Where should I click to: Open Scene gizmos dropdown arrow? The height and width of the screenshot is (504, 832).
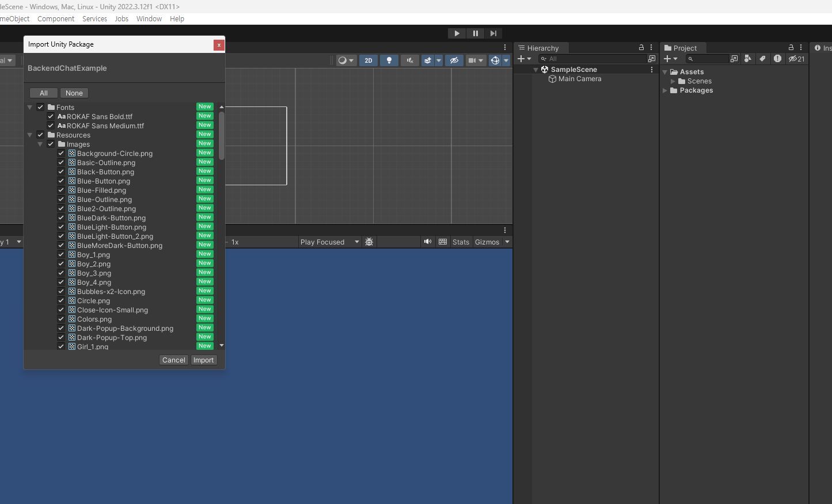(x=506, y=60)
